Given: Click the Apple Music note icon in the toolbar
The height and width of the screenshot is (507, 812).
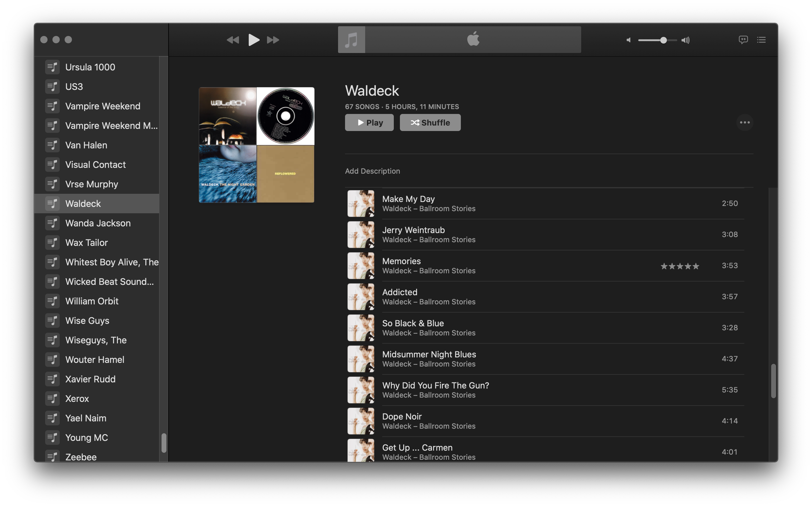Looking at the screenshot, I should [351, 39].
